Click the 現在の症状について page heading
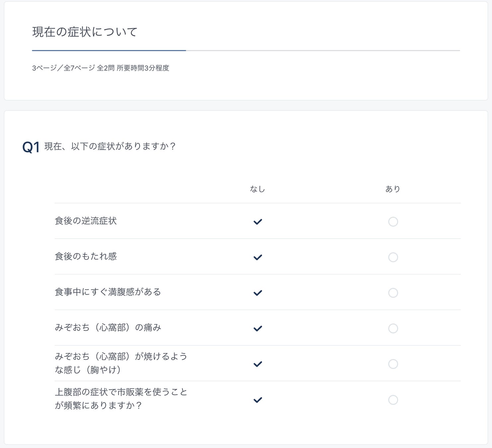This screenshot has width=492, height=448. click(x=85, y=32)
